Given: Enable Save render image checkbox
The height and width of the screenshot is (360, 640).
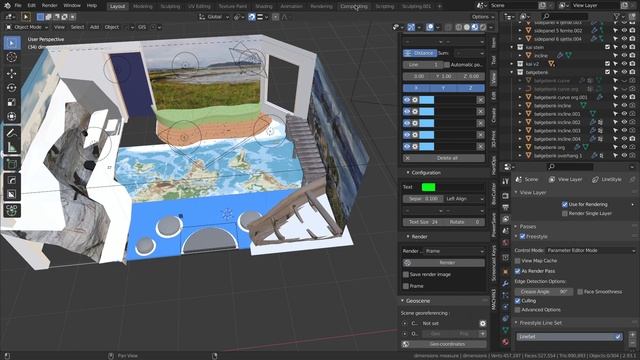Looking at the screenshot, I should pyautogui.click(x=406, y=275).
